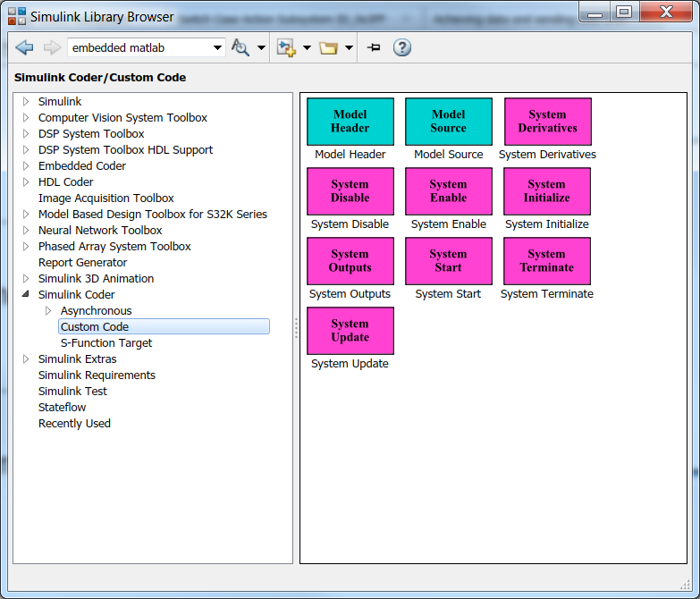Select the Custom Code tree item
This screenshot has width=700, height=599.
164,326
